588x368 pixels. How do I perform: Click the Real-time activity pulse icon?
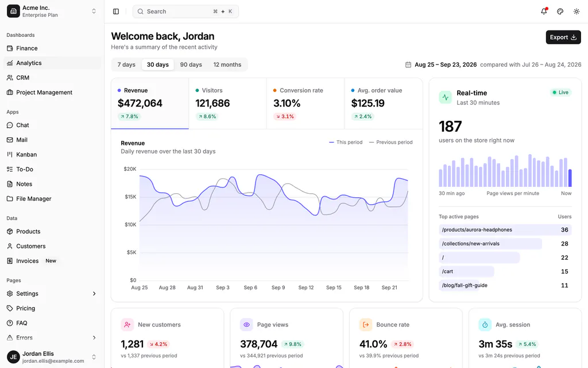click(446, 97)
